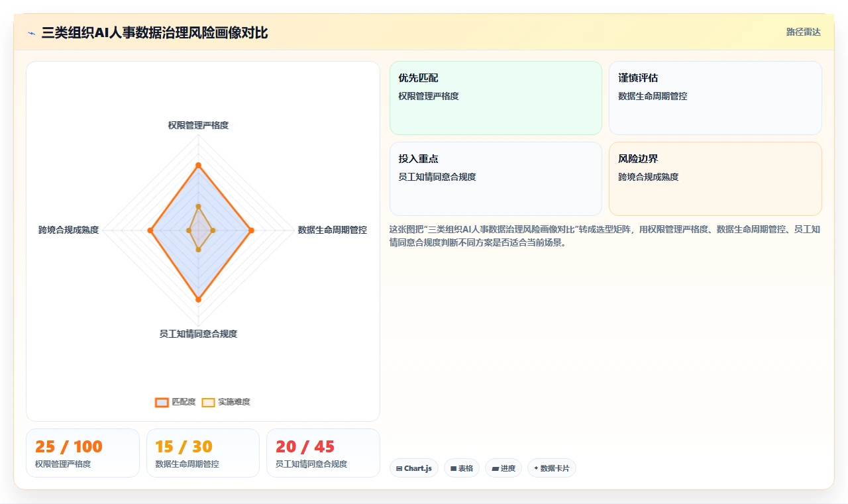The height and width of the screenshot is (504, 848).
Task: Open the 优先匹配 card
Action: 496,98
